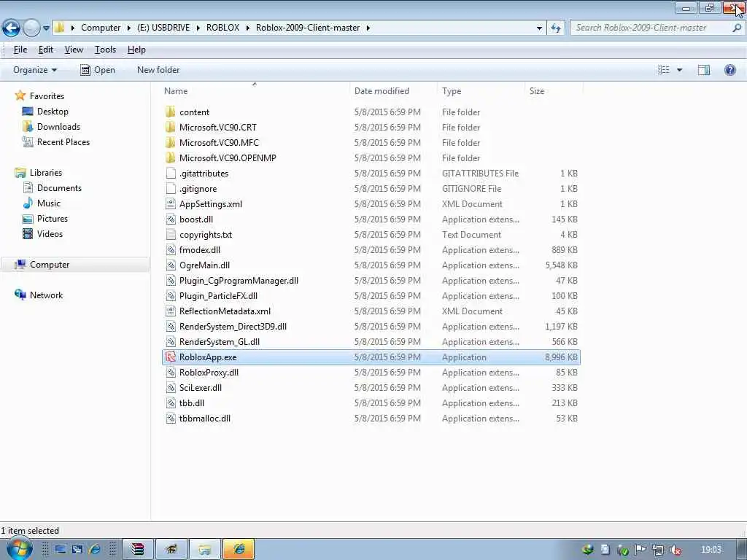Viewport: 747px width, 560px height.
Task: Select the Plugin_CgProgramManager.dll file name
Action: pyautogui.click(x=239, y=281)
